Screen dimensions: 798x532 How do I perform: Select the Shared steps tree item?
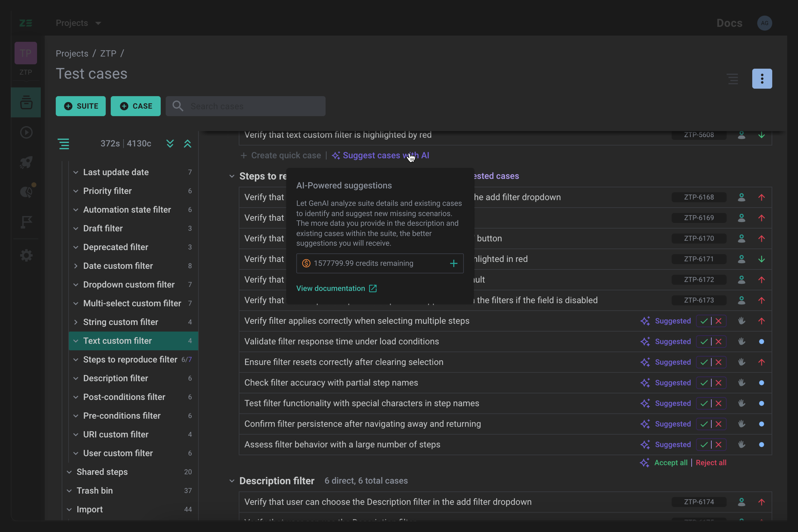102,472
